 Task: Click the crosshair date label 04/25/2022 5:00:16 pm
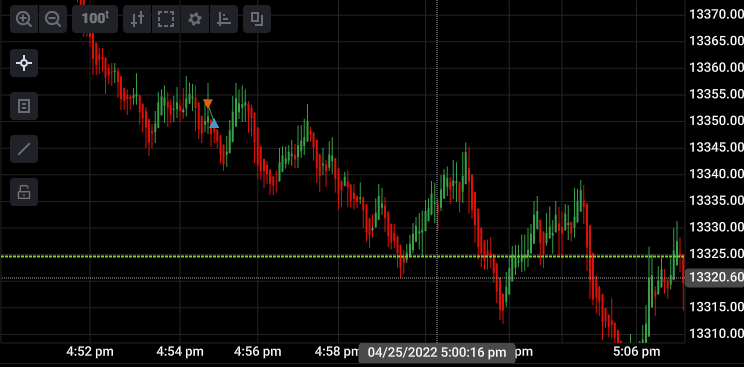[x=437, y=353]
